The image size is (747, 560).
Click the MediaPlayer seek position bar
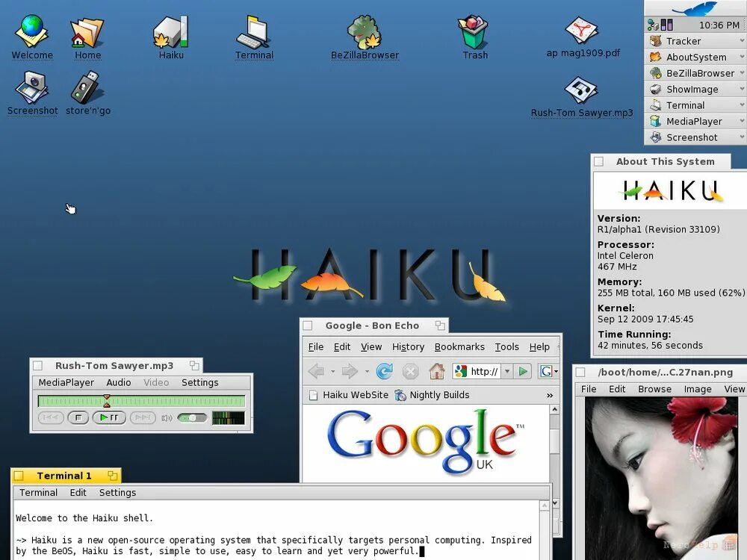[141, 401]
